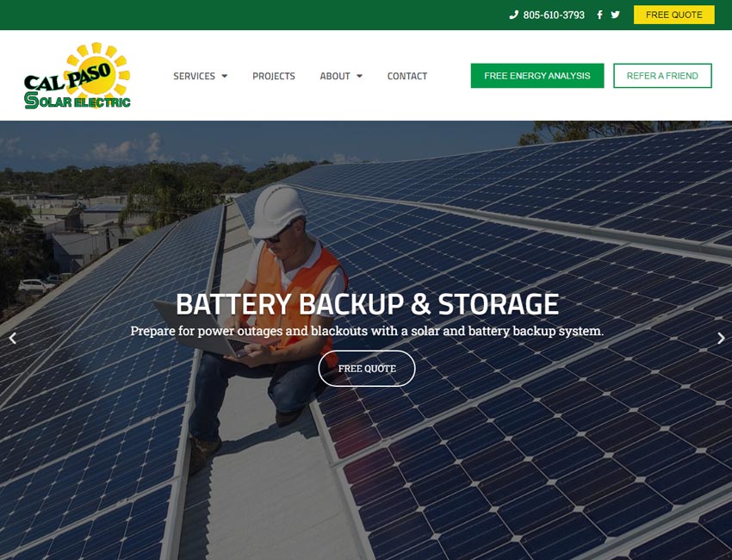Click the Cal Paso Solar Electric logo
This screenshot has height=560, width=732.
[78, 76]
